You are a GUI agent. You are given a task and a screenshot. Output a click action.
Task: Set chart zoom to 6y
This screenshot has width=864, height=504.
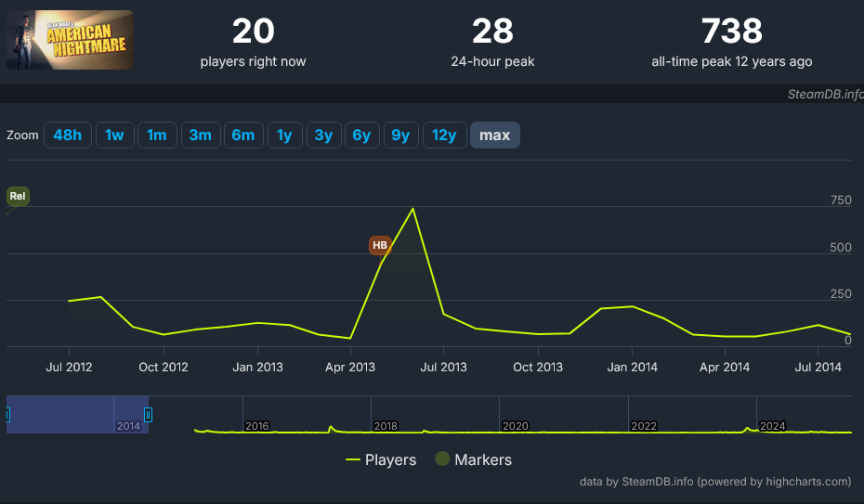[362, 135]
